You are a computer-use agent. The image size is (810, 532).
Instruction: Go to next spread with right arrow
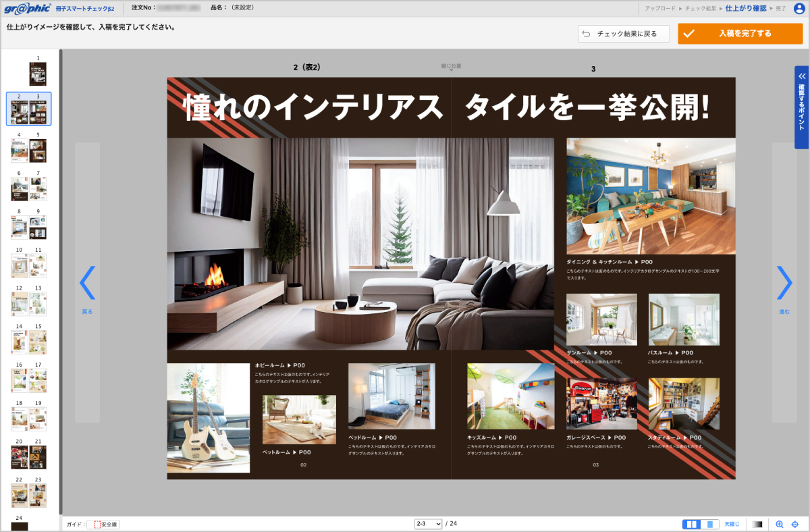click(x=784, y=283)
